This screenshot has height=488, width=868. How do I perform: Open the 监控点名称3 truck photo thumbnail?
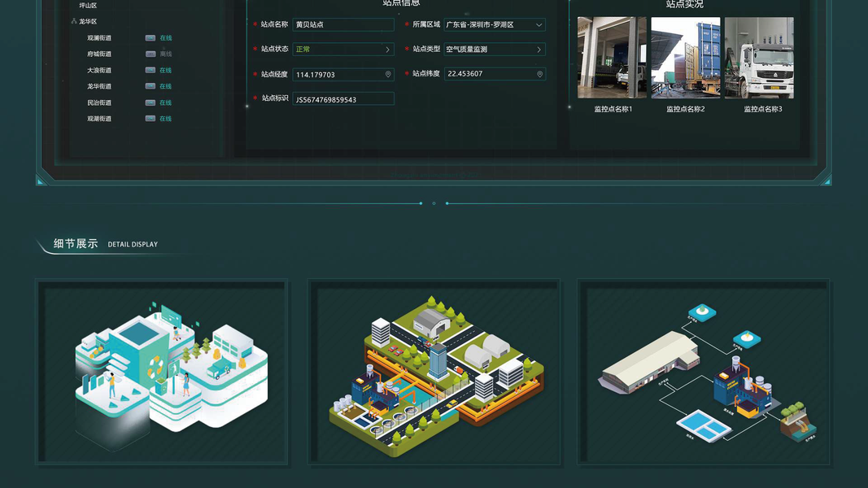[759, 58]
